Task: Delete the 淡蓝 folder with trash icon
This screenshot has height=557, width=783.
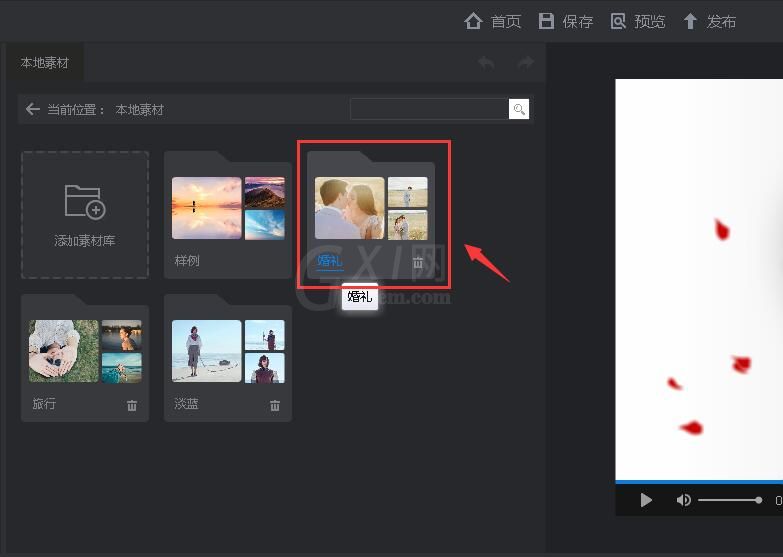Action: coord(275,405)
